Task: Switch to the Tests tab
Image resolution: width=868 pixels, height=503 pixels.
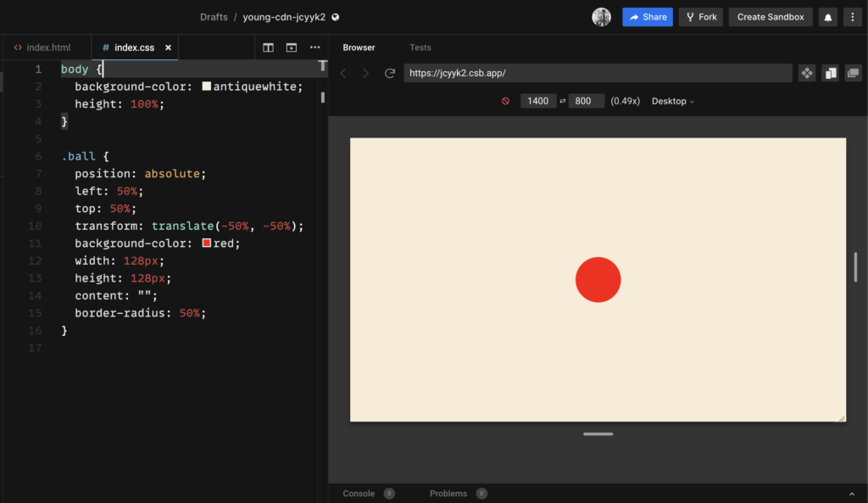Action: pyautogui.click(x=420, y=48)
